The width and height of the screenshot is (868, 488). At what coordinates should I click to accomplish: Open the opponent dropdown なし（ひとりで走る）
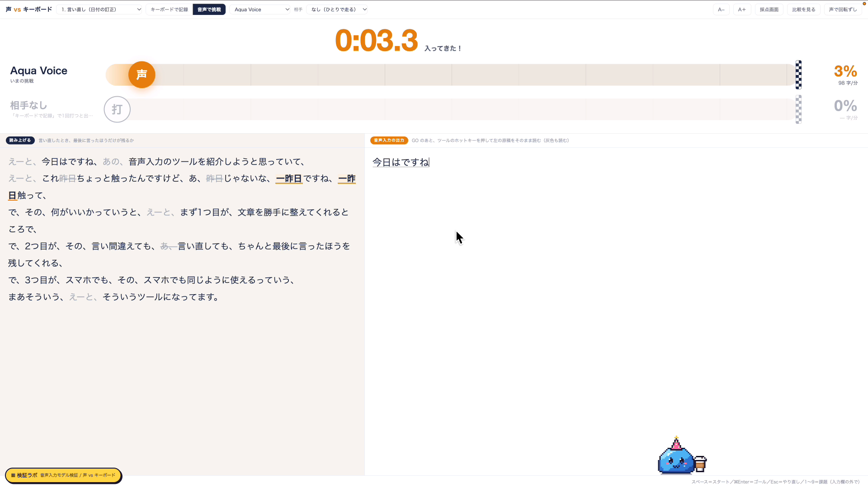point(337,9)
